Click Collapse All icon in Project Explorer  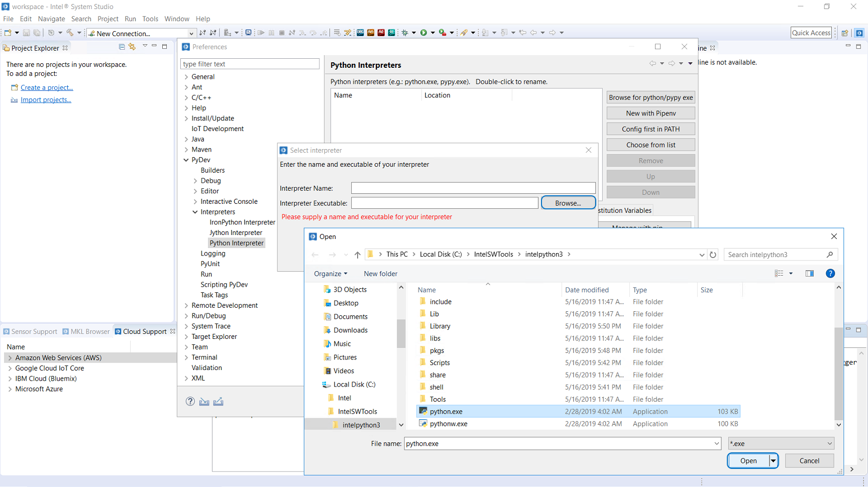pos(122,47)
